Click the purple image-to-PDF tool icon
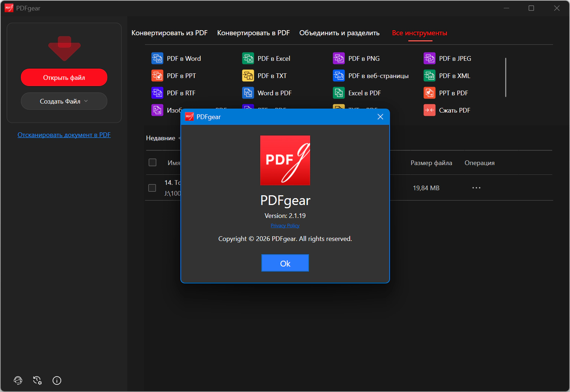The image size is (570, 392). tap(157, 110)
